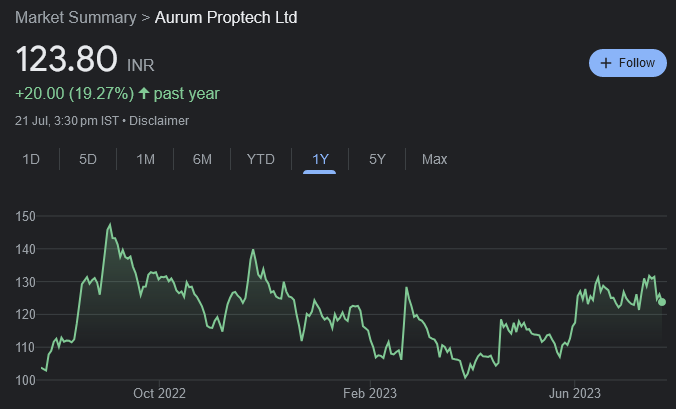This screenshot has height=409, width=676.
Task: Click the green dot ending the price line
Action: [x=662, y=302]
